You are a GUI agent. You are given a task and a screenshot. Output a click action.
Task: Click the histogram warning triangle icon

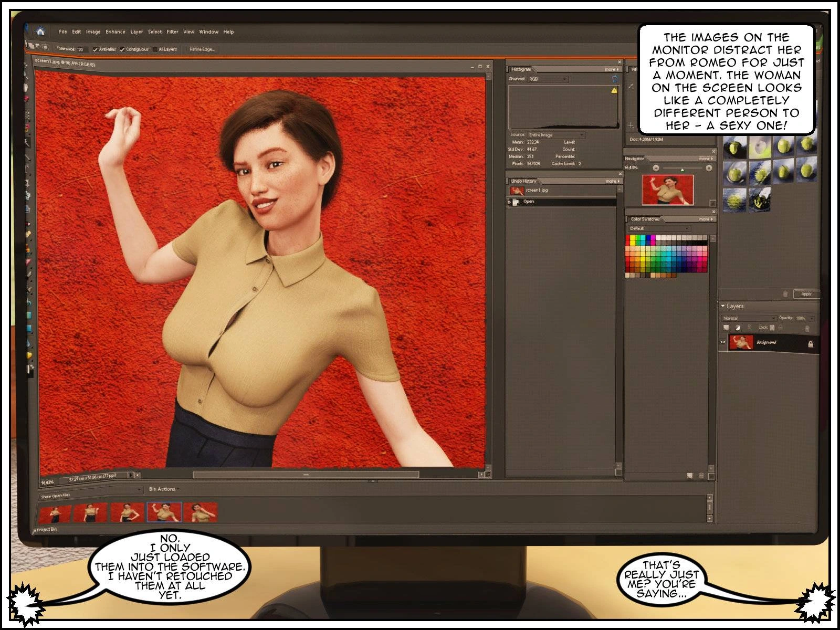point(614,90)
